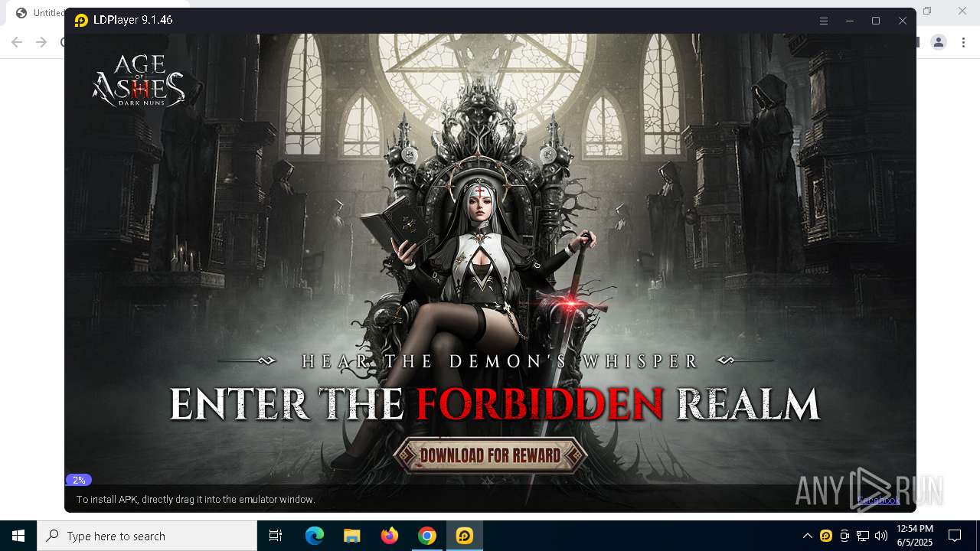Open the LDPlayer hamburger menu
The image size is (980, 551).
pyautogui.click(x=824, y=21)
